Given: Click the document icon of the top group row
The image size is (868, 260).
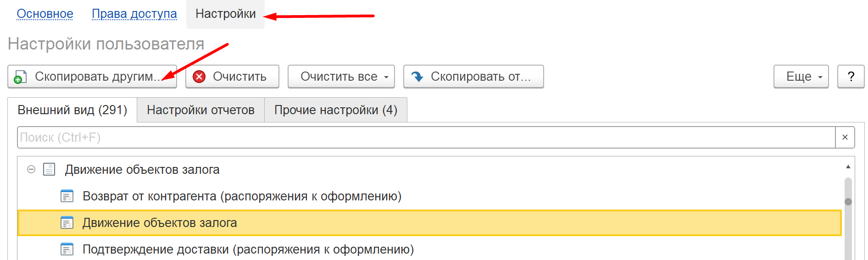Looking at the screenshot, I should pyautogui.click(x=49, y=170).
